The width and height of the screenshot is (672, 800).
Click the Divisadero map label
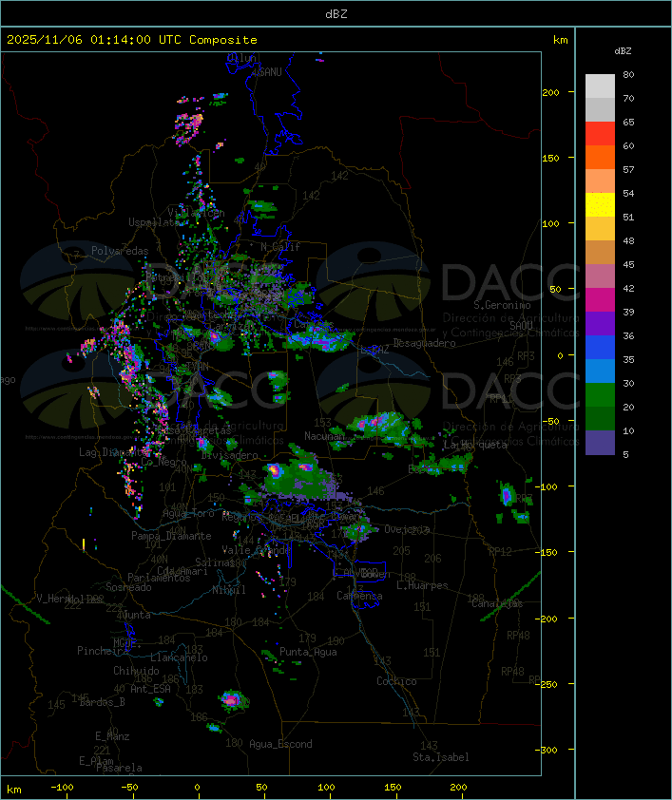click(x=230, y=455)
